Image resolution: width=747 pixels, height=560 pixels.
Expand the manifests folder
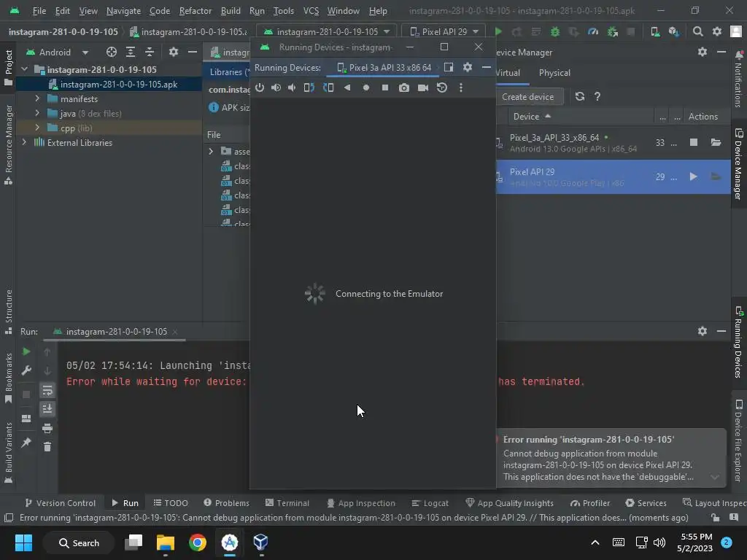(37, 98)
